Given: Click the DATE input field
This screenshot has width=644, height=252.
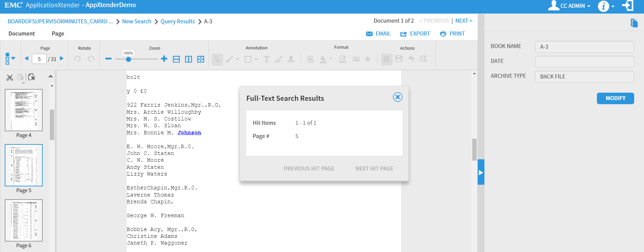Looking at the screenshot, I should pyautogui.click(x=584, y=62).
